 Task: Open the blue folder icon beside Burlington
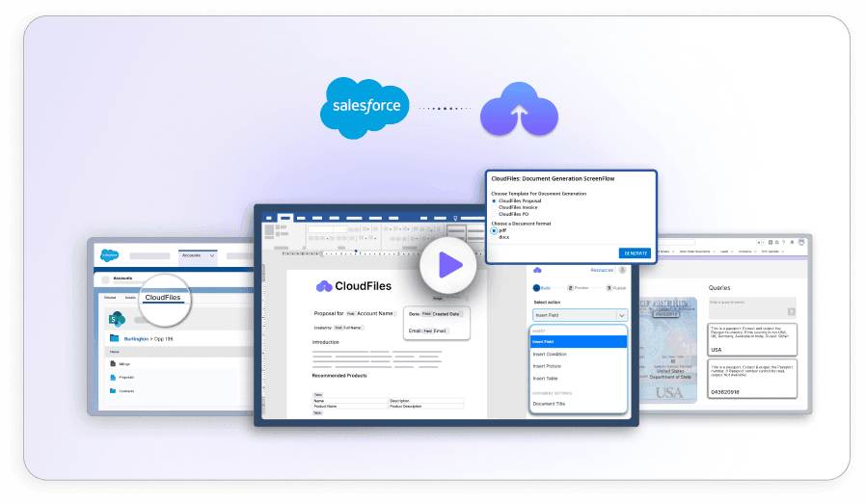coord(115,338)
